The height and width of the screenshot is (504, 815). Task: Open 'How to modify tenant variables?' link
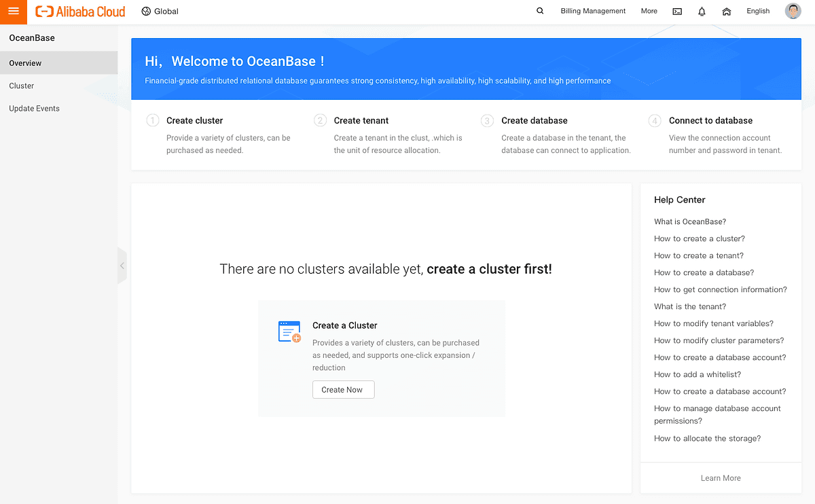coord(714,323)
